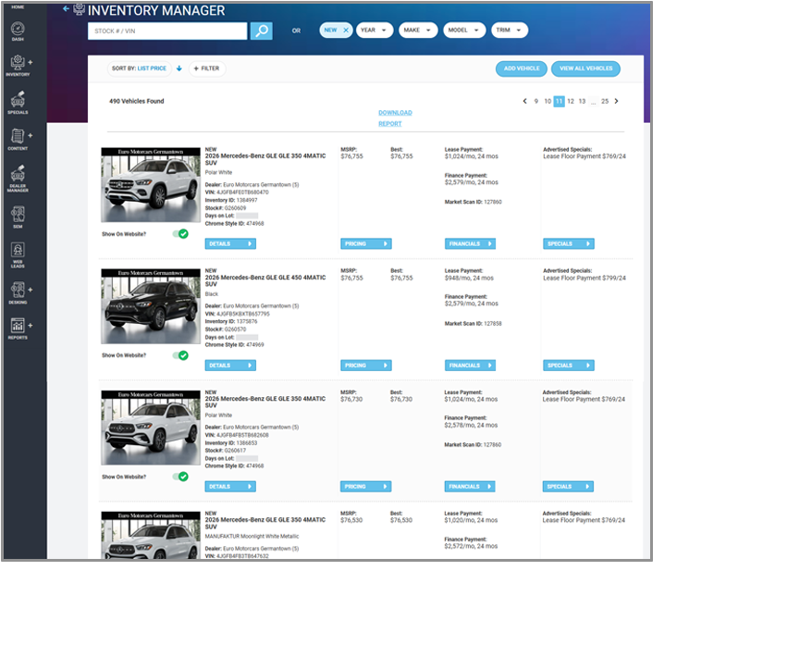Image resolution: width=812 pixels, height=645 pixels.
Task: Open the Web Leads sidebar icon
Action: click(x=18, y=254)
